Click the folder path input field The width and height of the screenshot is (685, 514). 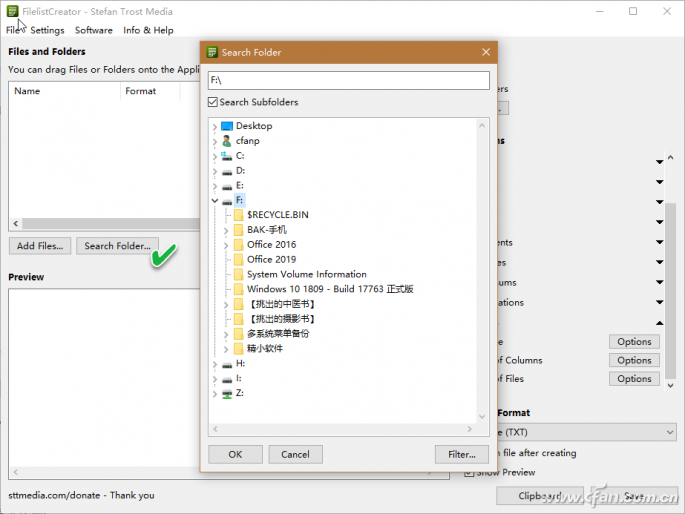pyautogui.click(x=349, y=80)
